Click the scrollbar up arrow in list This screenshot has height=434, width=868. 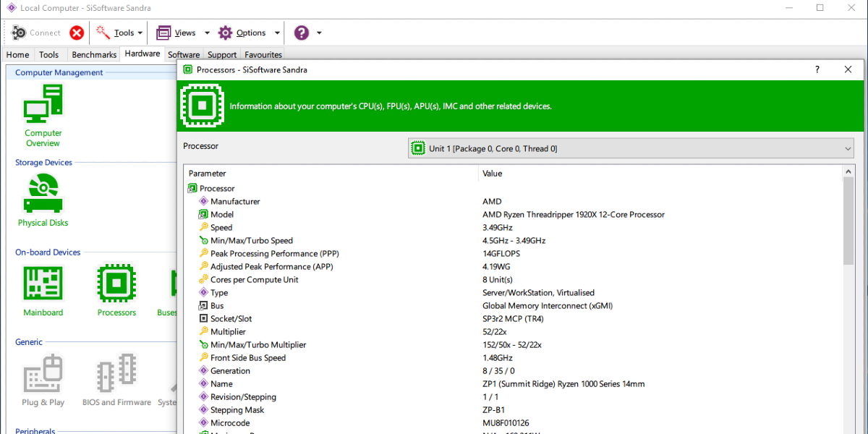click(848, 171)
